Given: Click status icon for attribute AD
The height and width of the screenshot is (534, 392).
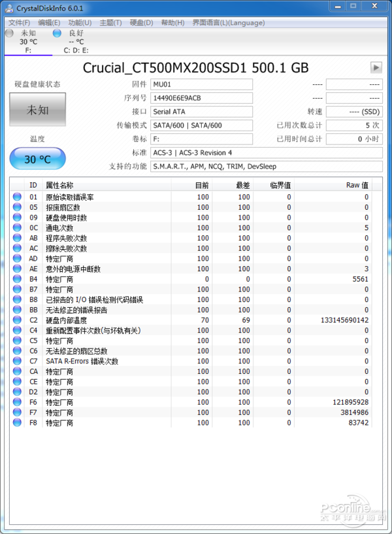Looking at the screenshot, I should click(x=17, y=258).
